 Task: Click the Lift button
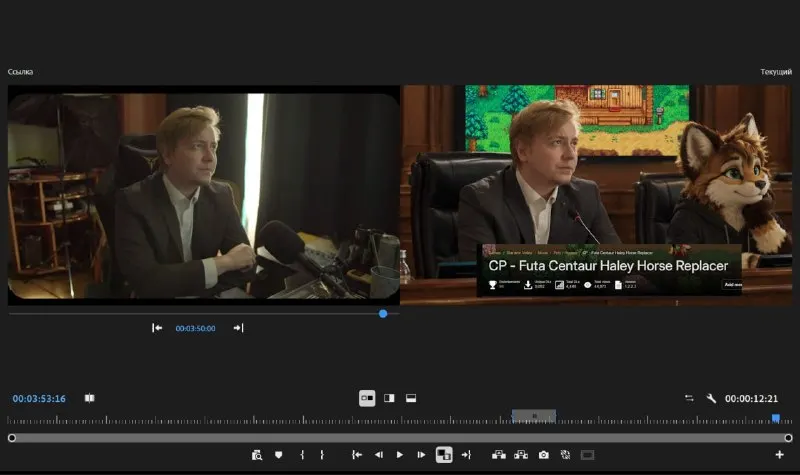pos(498,455)
